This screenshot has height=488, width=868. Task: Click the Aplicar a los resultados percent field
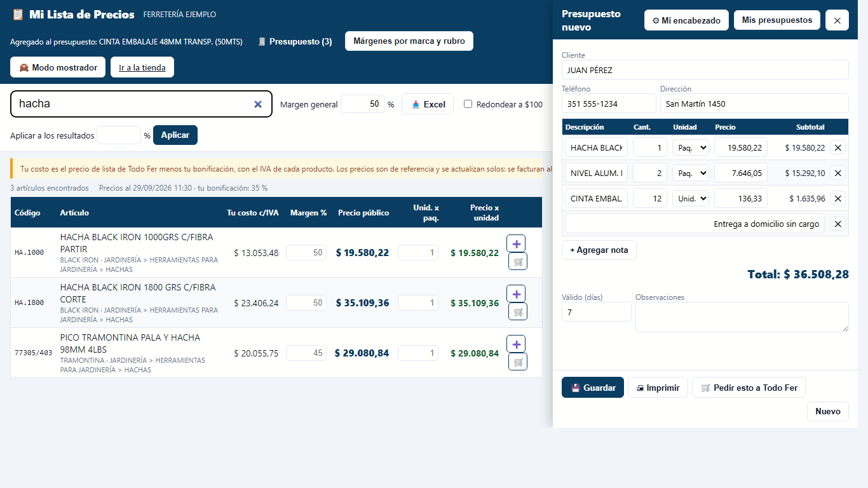click(119, 135)
